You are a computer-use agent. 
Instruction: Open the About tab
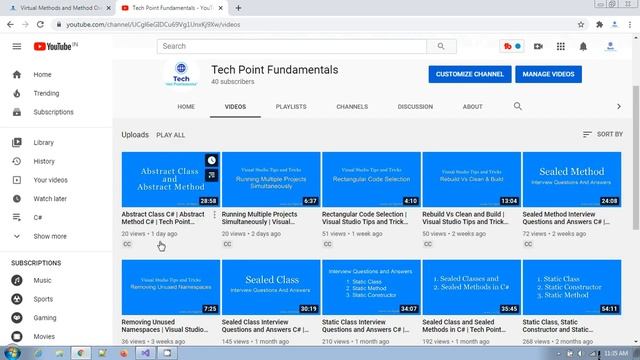tap(473, 107)
